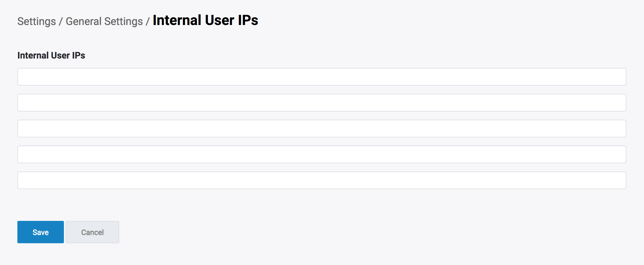Save the internal user IP changes
Screen dimensions: 644x265
(41, 232)
